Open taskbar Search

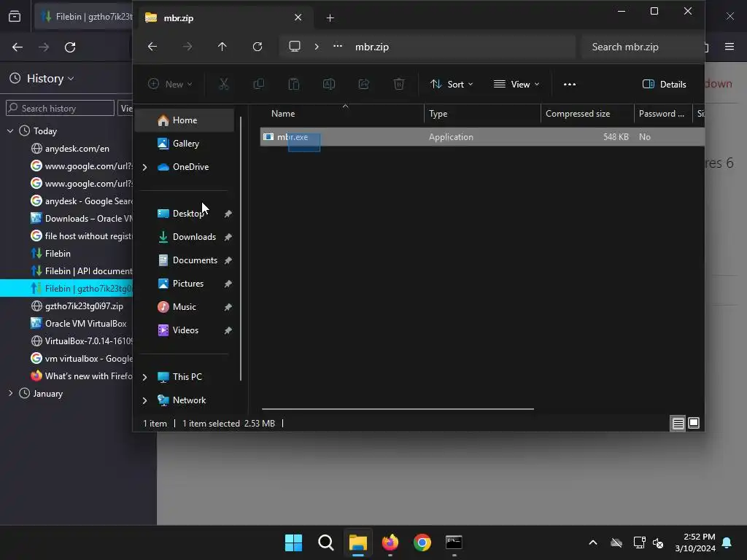pyautogui.click(x=326, y=542)
